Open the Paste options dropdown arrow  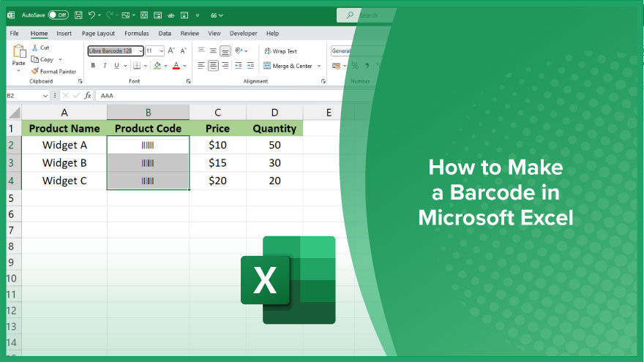pyautogui.click(x=19, y=71)
